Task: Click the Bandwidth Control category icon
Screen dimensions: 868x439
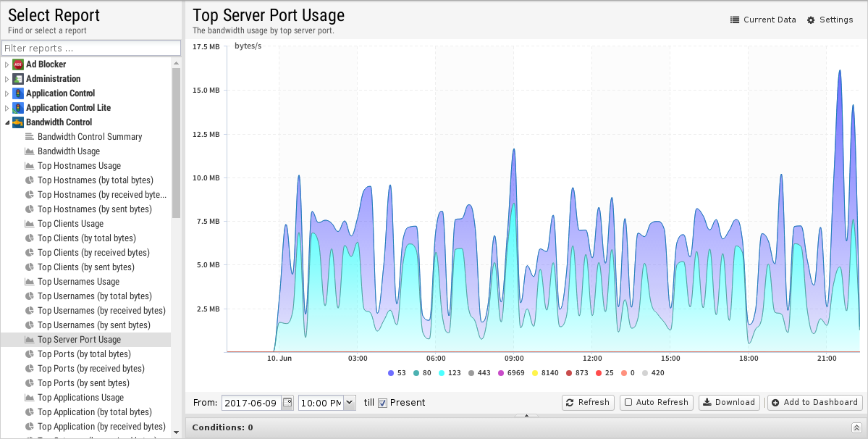Action: 18,122
